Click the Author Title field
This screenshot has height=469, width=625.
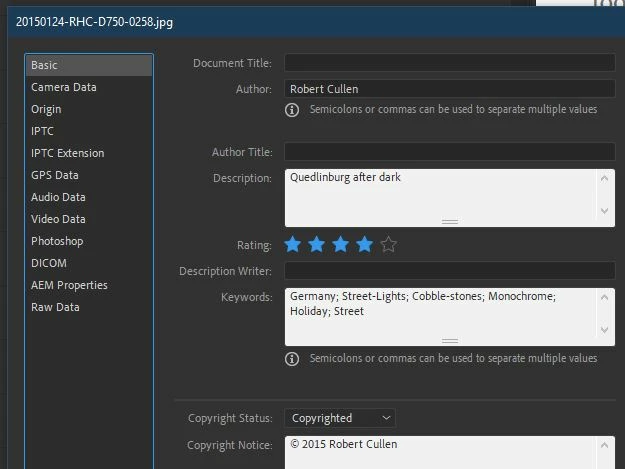pyautogui.click(x=450, y=152)
